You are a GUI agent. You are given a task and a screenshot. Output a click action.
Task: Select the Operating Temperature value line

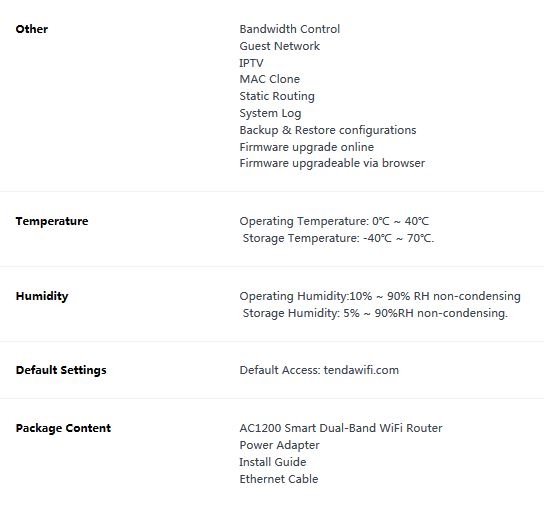pos(334,221)
